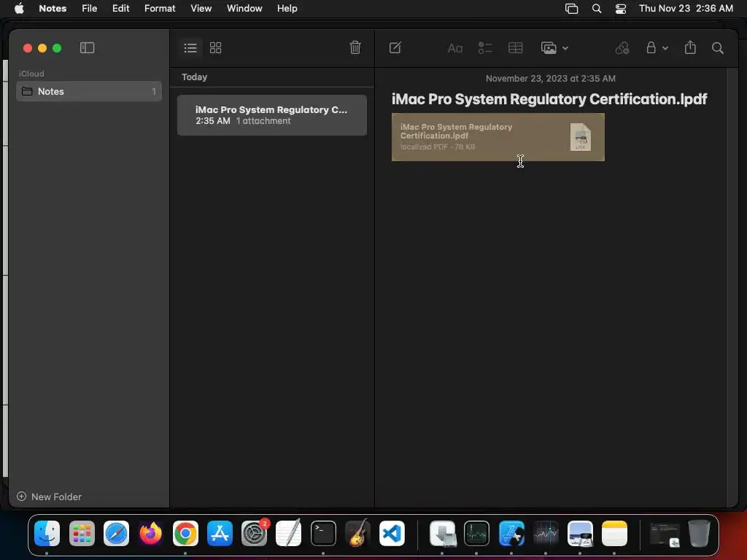Image resolution: width=747 pixels, height=560 pixels.
Task: Toggle the sidebar folders panel
Action: pyautogui.click(x=88, y=47)
